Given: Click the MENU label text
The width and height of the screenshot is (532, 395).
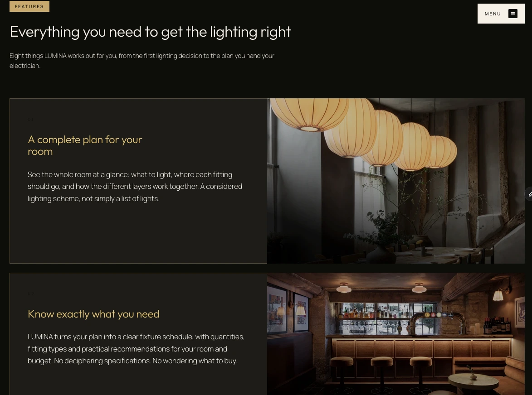Looking at the screenshot, I should (x=493, y=14).
